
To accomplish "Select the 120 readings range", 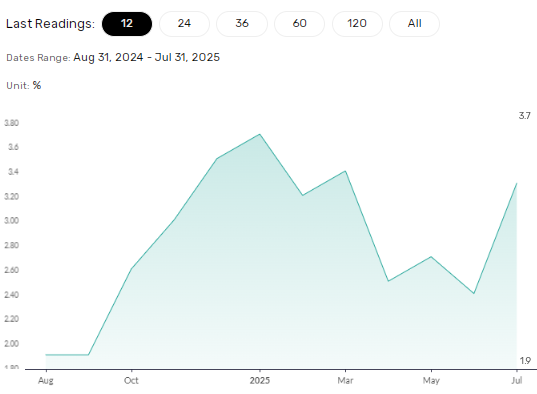I will tap(357, 24).
